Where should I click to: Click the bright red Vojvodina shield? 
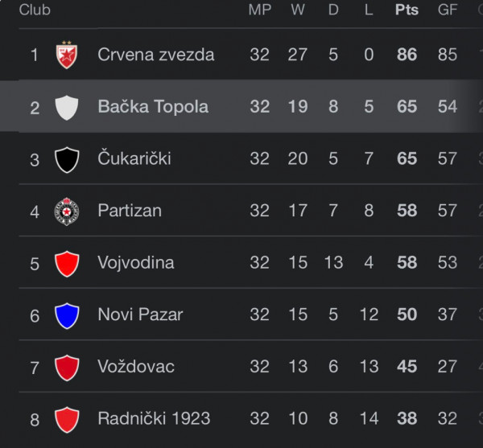[67, 264]
